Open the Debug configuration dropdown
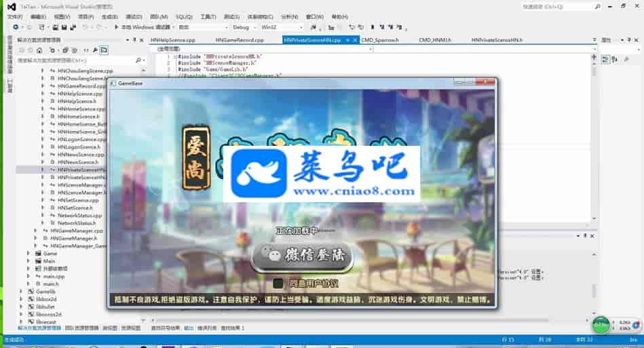Viewport: 644px width, 348px height. [243, 27]
